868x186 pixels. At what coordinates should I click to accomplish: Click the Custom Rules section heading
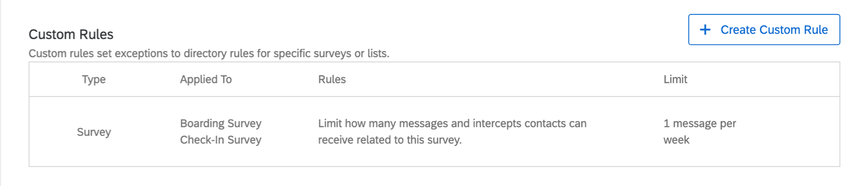coord(71,34)
